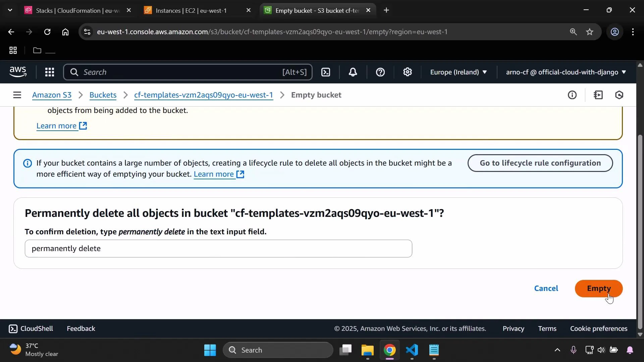Viewport: 644px width, 362px height.
Task: Click inside the permanently delete text field
Action: (x=218, y=248)
